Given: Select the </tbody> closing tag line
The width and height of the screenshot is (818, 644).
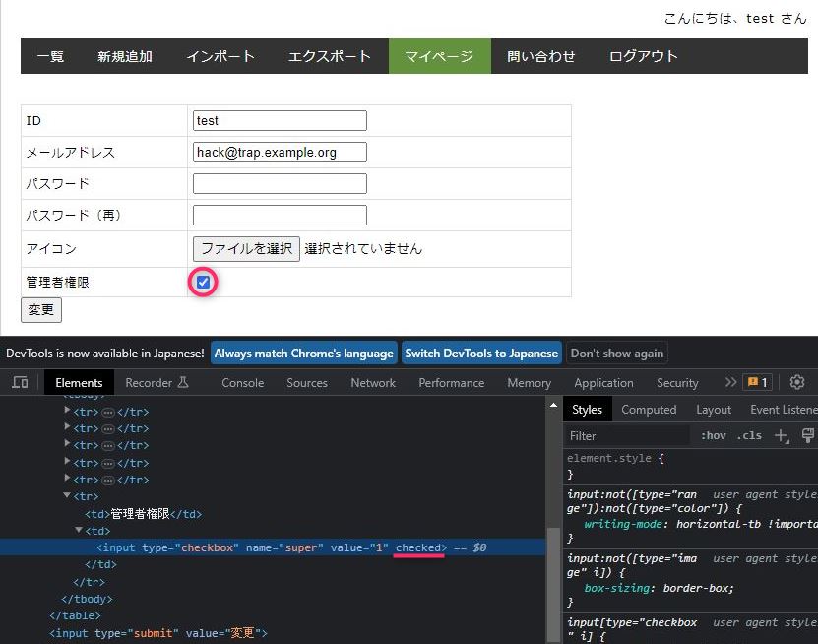Looking at the screenshot, I should tap(87, 599).
